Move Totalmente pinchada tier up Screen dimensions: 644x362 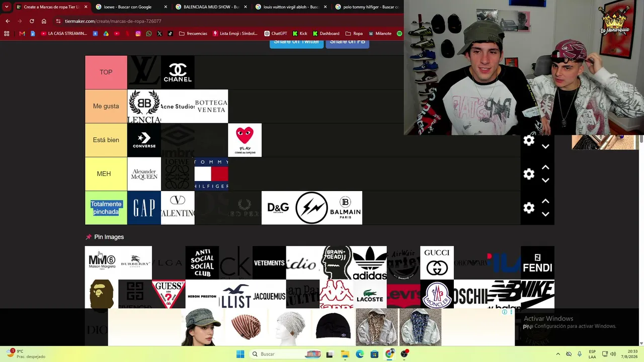[x=545, y=201]
